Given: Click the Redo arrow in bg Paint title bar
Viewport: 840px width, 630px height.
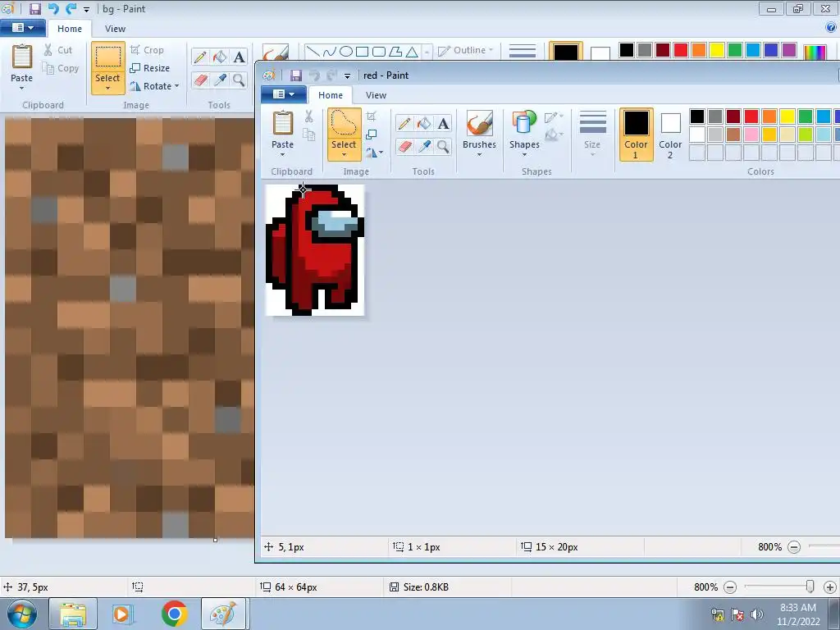Looking at the screenshot, I should (x=71, y=8).
